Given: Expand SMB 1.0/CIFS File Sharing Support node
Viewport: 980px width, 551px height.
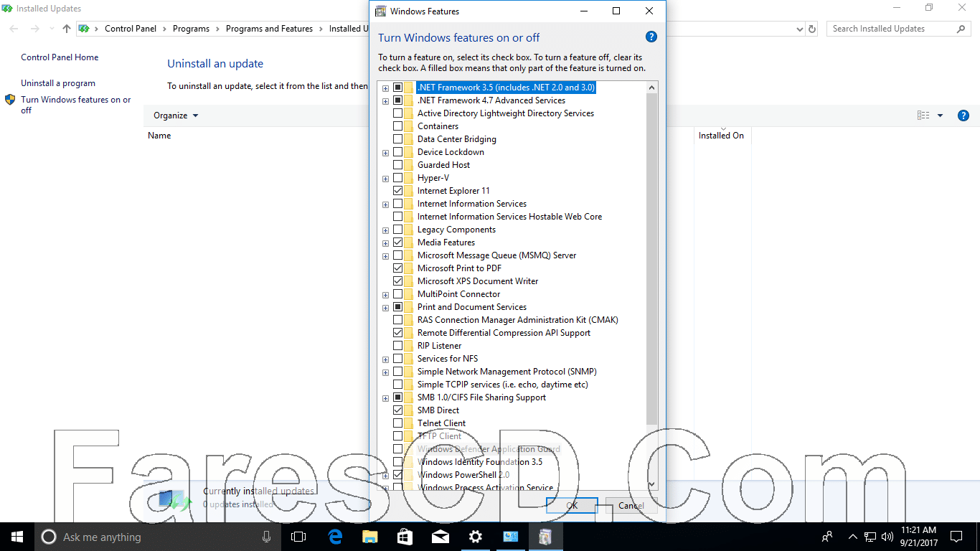Looking at the screenshot, I should (x=386, y=398).
